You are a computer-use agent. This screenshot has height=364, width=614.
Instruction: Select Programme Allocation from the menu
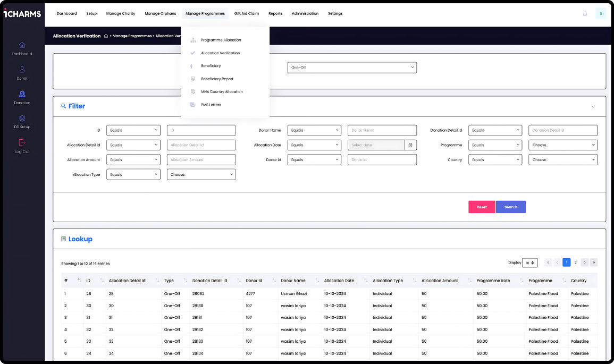pos(221,40)
